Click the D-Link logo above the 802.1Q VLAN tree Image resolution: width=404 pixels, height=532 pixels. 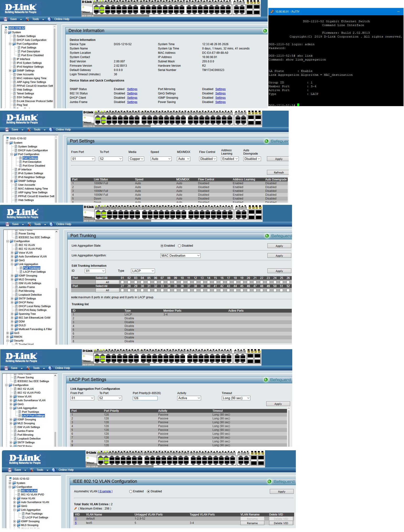(25, 460)
